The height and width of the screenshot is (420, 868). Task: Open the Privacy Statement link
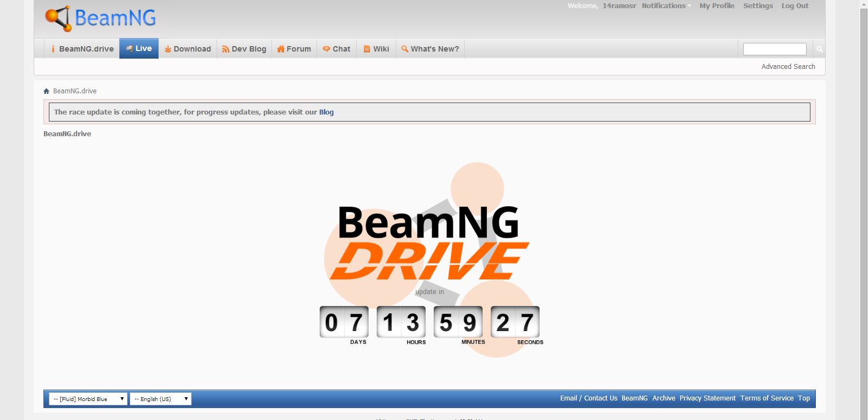(707, 398)
